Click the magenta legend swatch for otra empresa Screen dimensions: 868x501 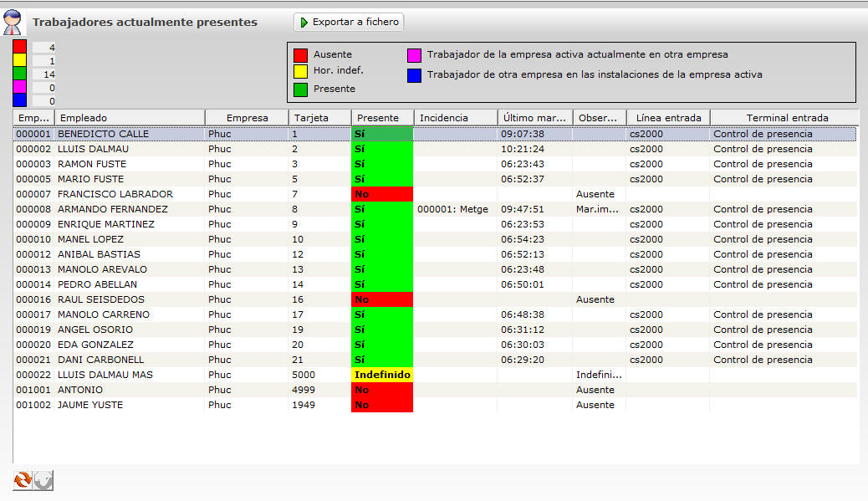point(414,55)
